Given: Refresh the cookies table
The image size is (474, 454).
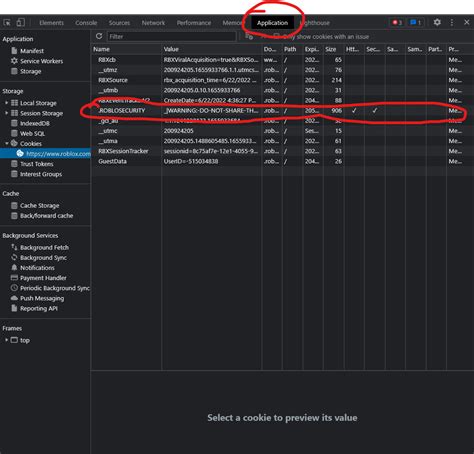Looking at the screenshot, I should [99, 36].
